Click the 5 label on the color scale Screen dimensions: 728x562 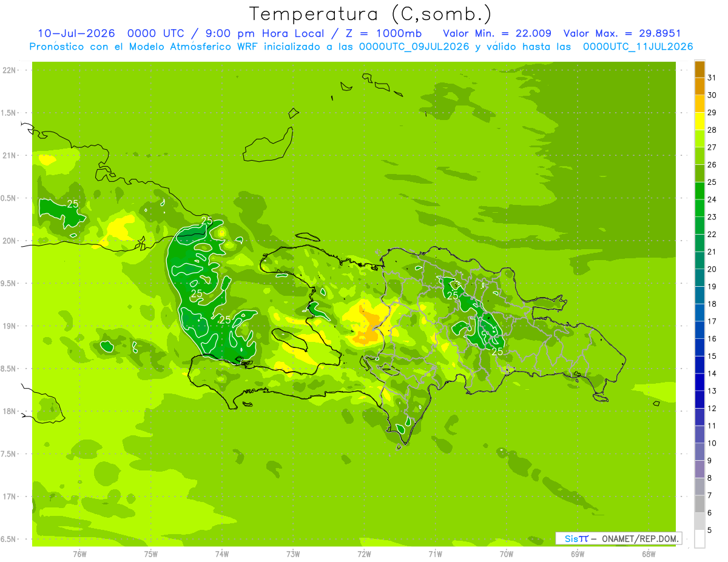tap(710, 530)
